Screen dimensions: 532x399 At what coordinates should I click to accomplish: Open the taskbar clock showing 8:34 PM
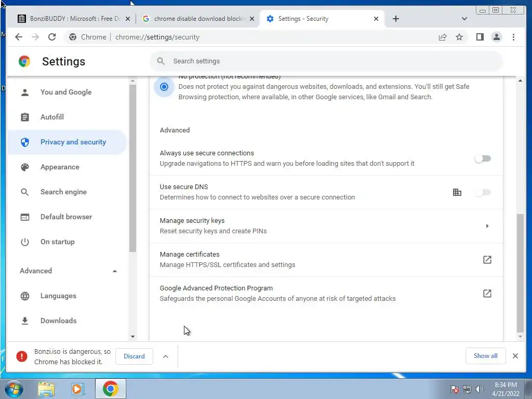tap(506, 389)
